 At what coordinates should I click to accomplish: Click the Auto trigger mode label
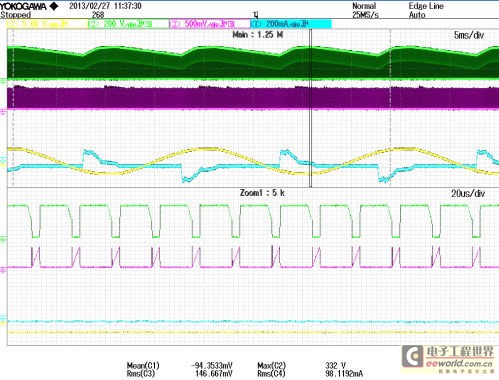point(417,15)
